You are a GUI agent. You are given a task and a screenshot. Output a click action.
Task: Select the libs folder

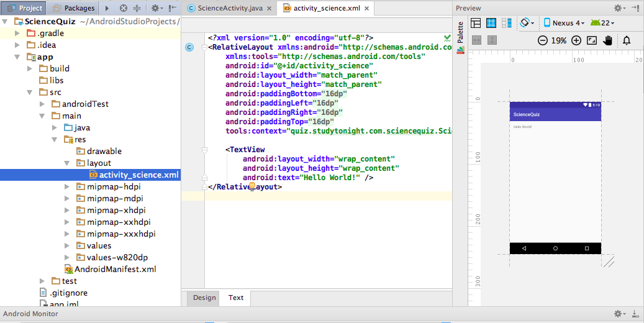click(x=52, y=81)
